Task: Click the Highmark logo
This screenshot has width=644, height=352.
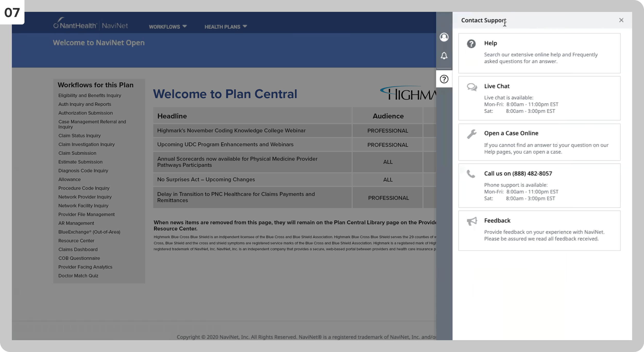Action: coord(408,93)
